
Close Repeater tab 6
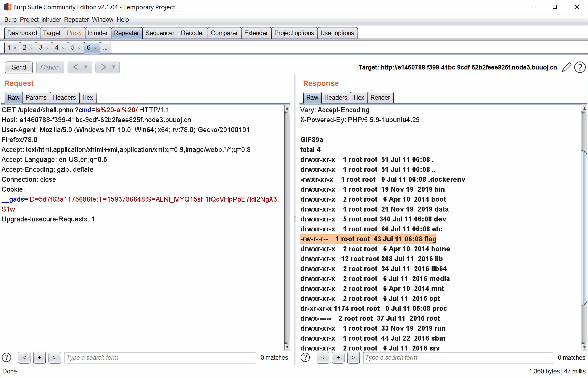95,48
